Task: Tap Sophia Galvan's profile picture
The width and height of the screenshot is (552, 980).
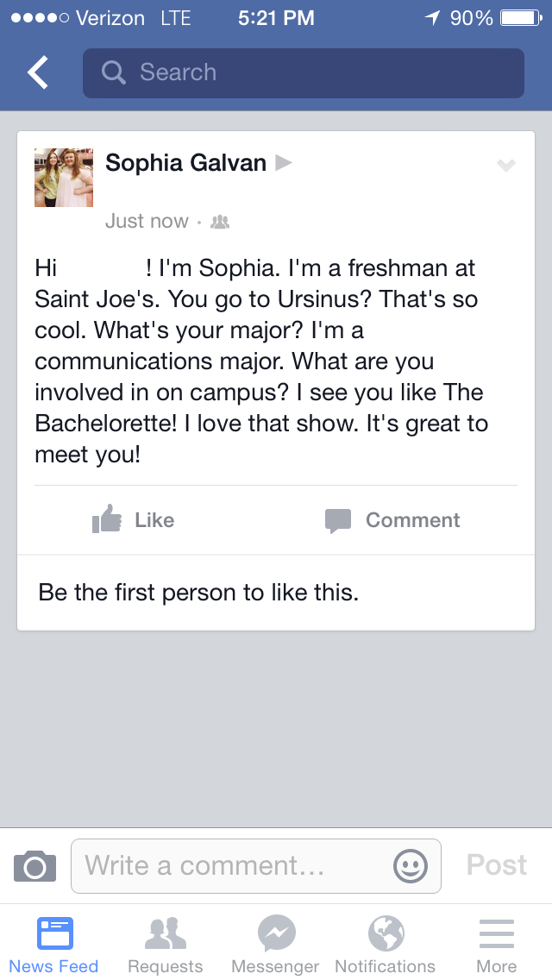Action: pyautogui.click(x=63, y=178)
